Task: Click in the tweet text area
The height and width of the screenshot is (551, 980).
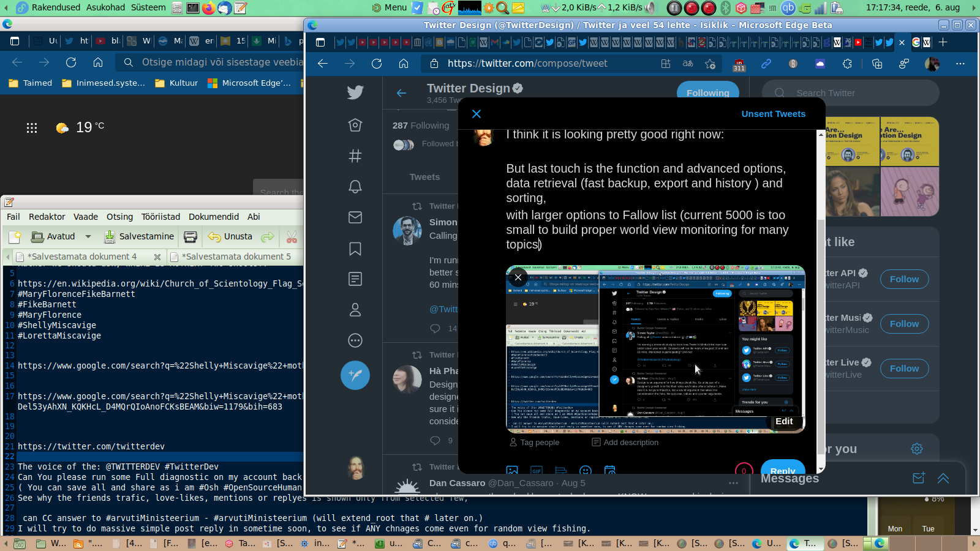Action: pyautogui.click(x=649, y=190)
